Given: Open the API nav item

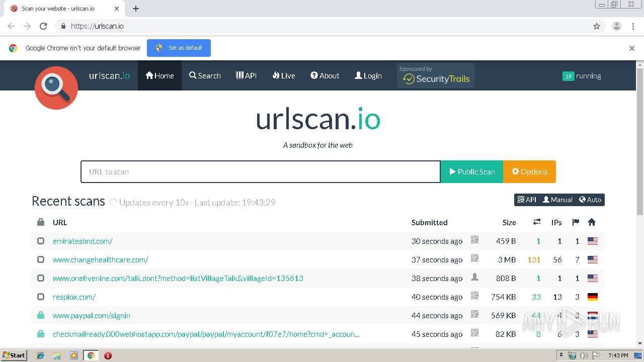Looking at the screenshot, I should point(246,76).
